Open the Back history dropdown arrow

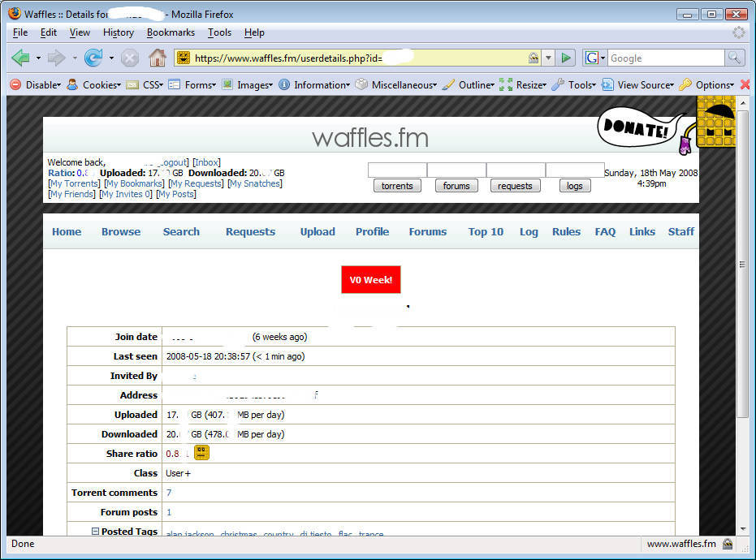click(x=38, y=58)
